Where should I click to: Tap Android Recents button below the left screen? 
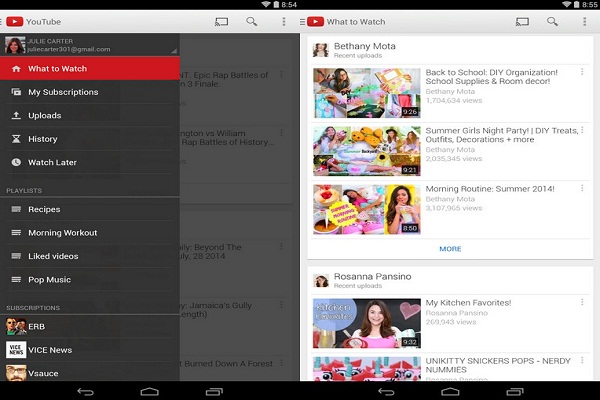click(x=214, y=392)
